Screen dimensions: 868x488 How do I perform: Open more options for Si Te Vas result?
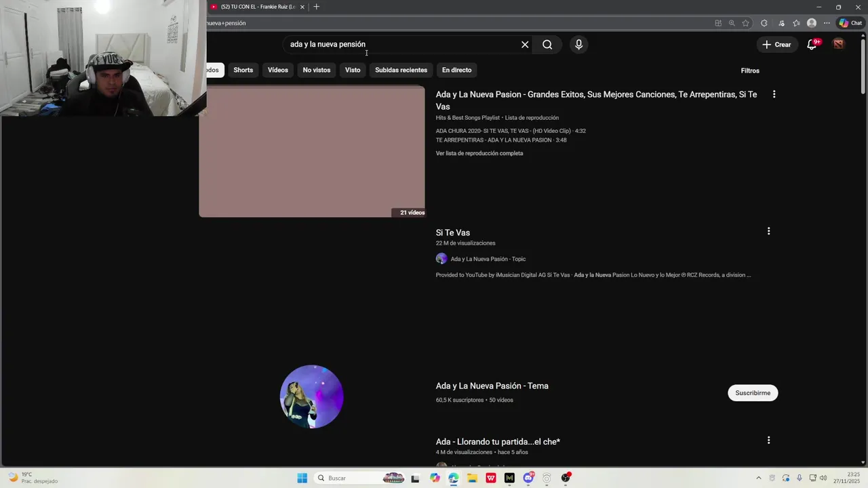click(768, 231)
